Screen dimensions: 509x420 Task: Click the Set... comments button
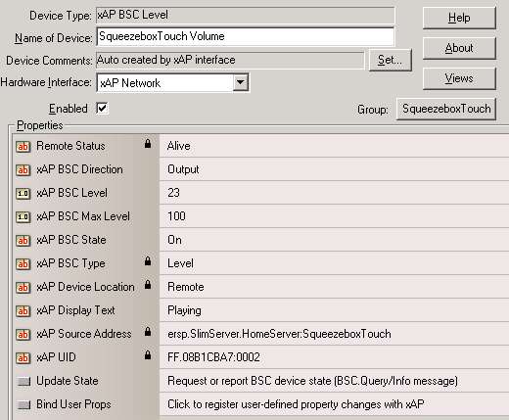coord(390,60)
